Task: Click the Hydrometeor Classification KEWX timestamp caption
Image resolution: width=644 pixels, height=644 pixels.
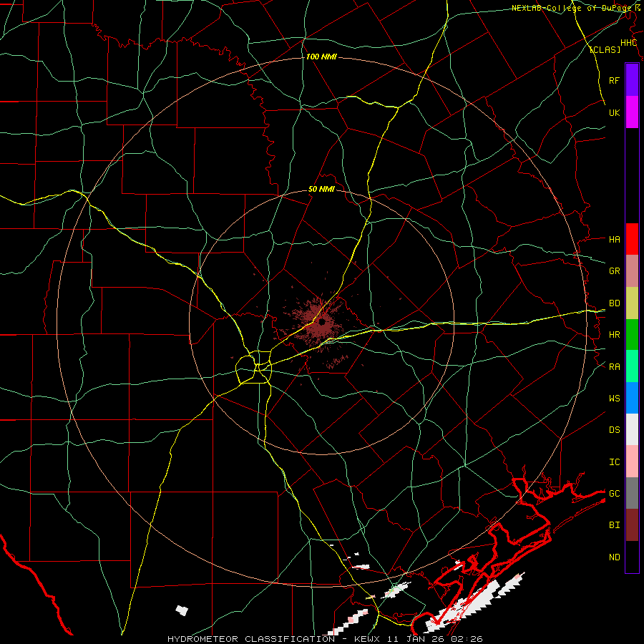Action: 325,639
